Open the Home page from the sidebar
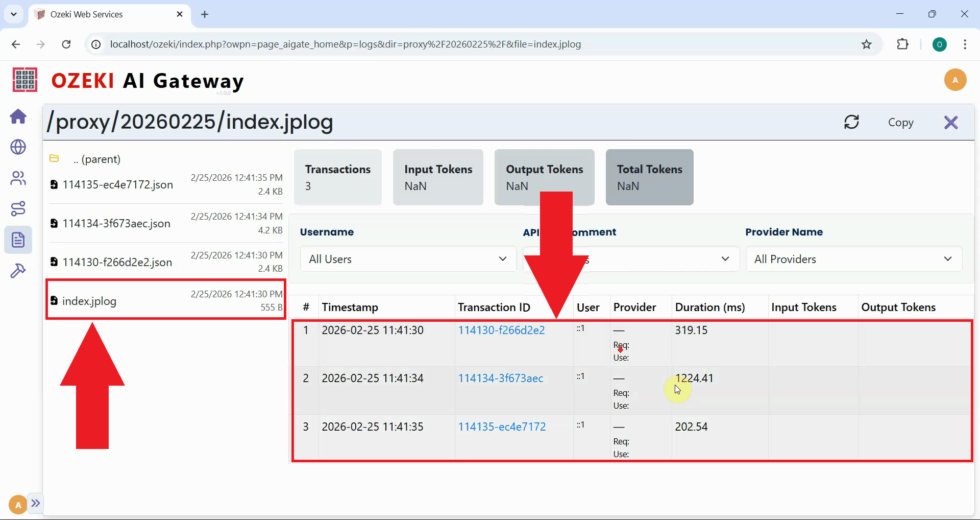 pos(18,117)
